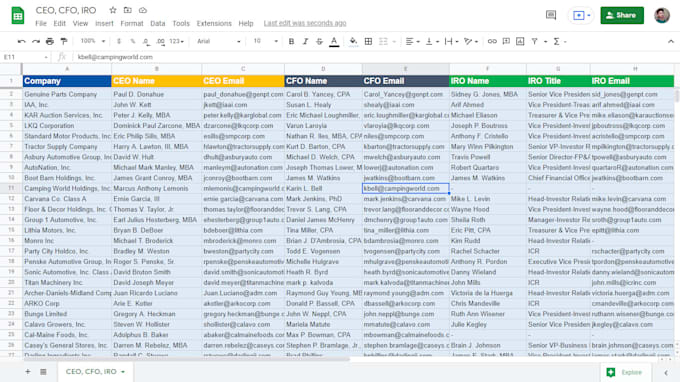Open the Data menu
Image resolution: width=680 pixels, height=382 pixels.
pos(157,23)
